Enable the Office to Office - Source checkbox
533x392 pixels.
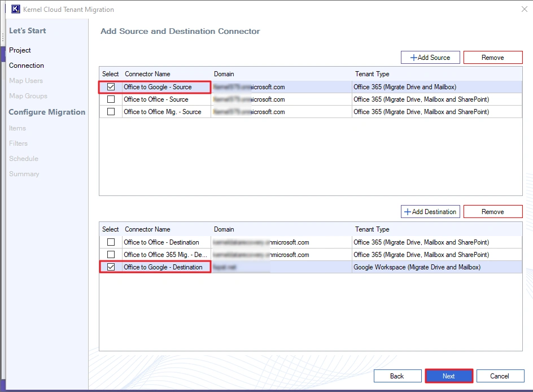[111, 99]
